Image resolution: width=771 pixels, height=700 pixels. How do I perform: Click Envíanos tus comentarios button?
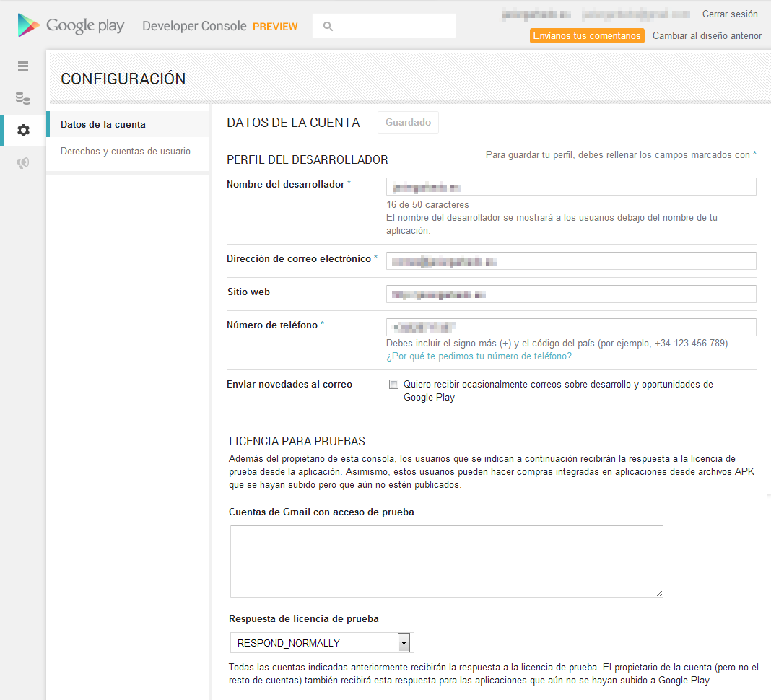[587, 35]
